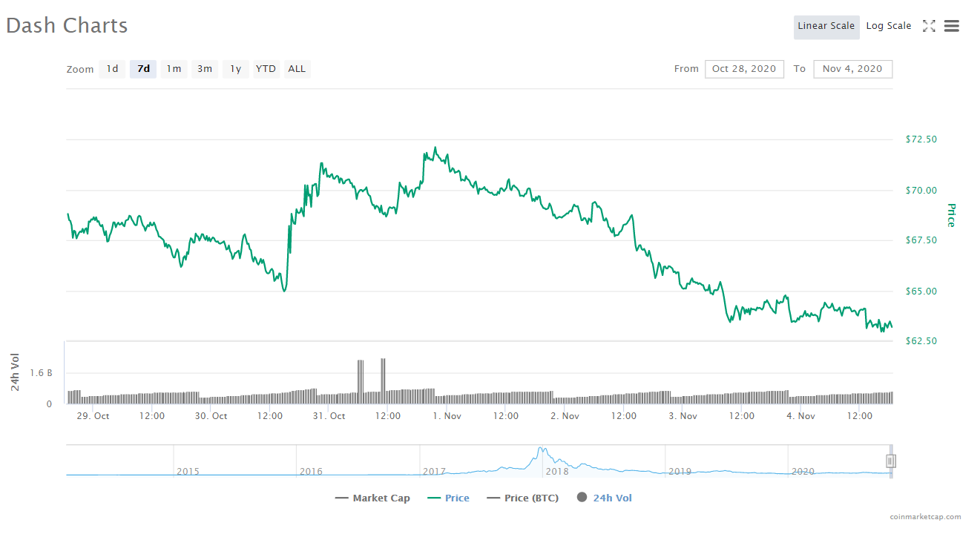Click the navigator right range handle
The height and width of the screenshot is (537, 980).
point(891,461)
